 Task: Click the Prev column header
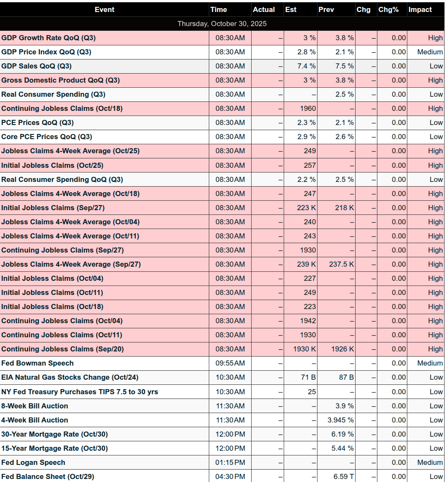click(x=326, y=9)
